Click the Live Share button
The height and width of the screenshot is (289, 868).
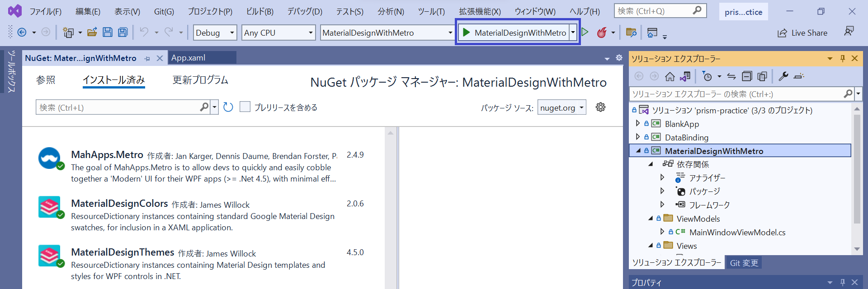point(802,33)
